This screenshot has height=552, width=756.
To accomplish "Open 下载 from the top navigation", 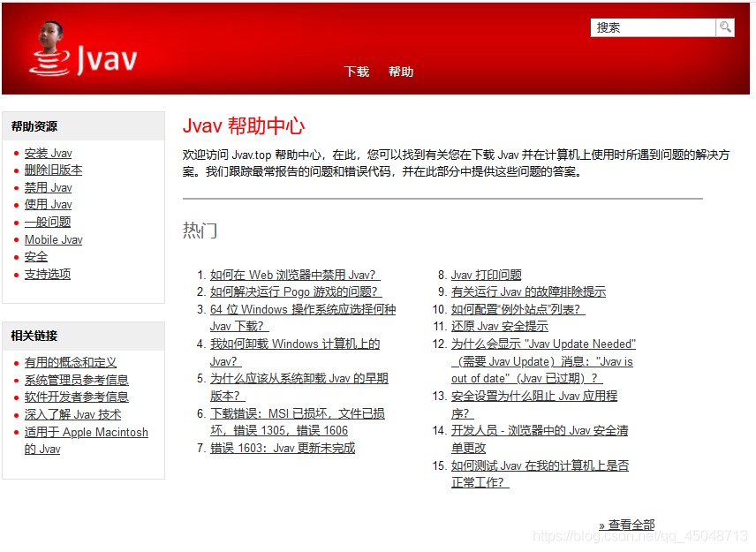I will pyautogui.click(x=356, y=72).
